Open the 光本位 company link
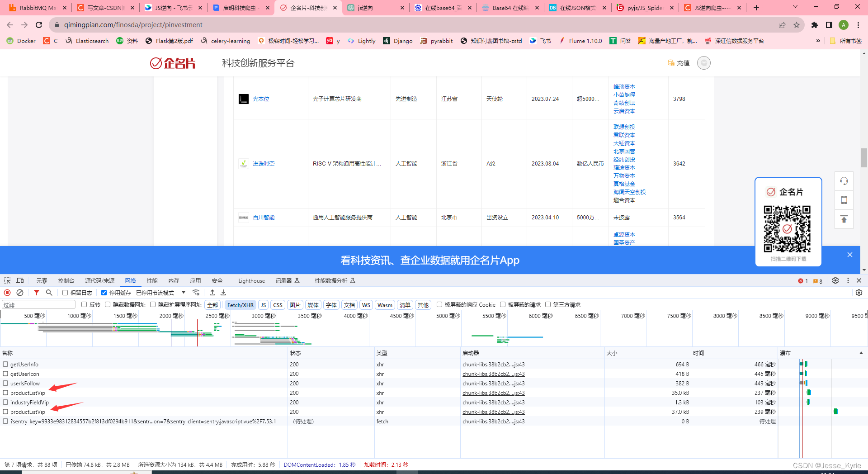Screen dimensions: 868x474 (x=261, y=99)
